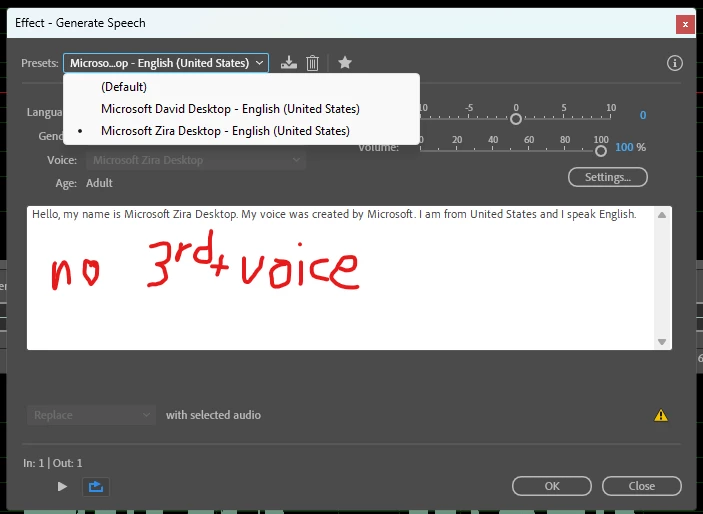Screen dimensions: 703x514
Task: Close the Generate Speech dialog
Action: coord(685,25)
